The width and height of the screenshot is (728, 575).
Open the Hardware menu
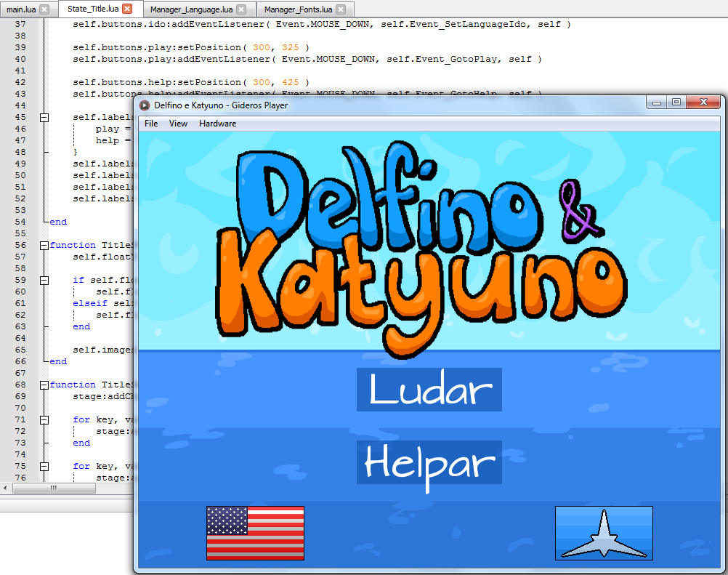(x=217, y=124)
